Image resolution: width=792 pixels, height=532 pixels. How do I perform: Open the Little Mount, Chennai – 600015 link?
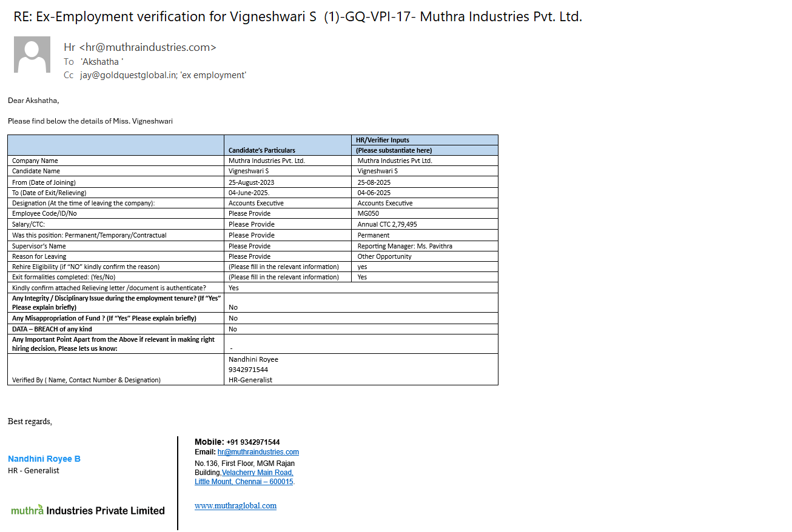(x=244, y=482)
